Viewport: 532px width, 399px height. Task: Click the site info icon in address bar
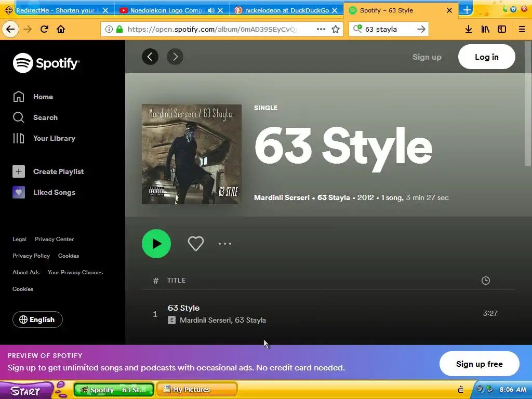tap(109, 29)
